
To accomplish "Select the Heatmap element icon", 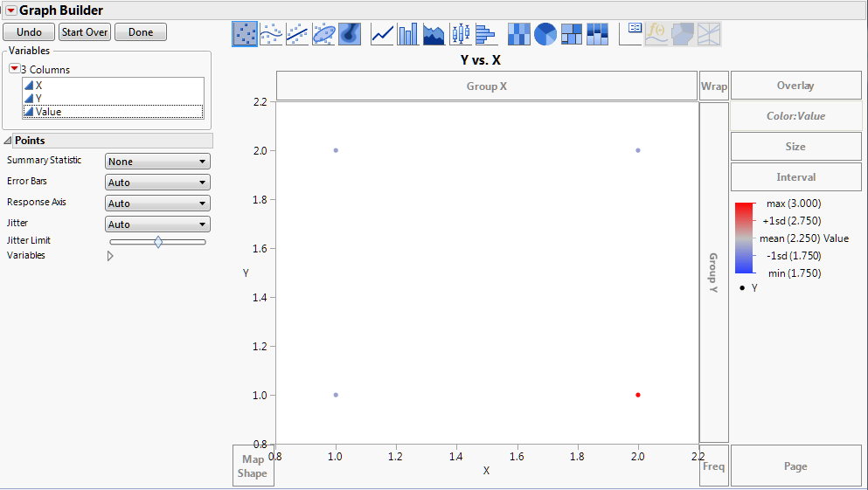I will click(518, 34).
